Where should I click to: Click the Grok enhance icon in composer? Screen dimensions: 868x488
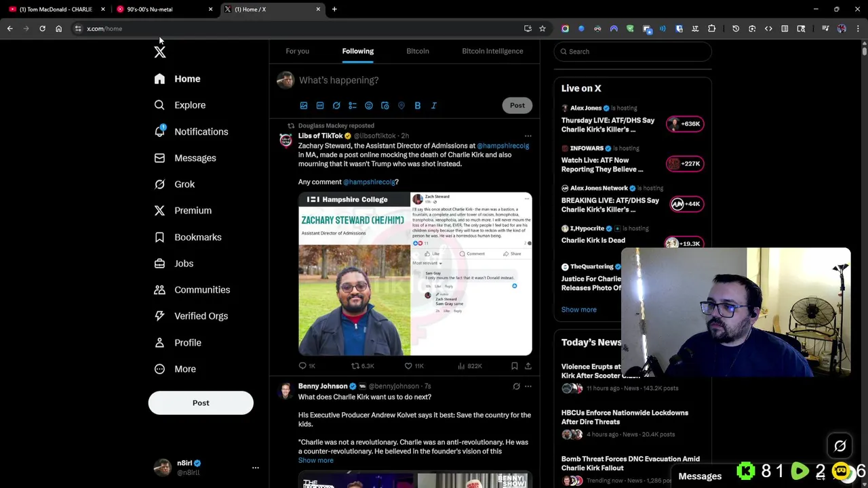coord(336,106)
